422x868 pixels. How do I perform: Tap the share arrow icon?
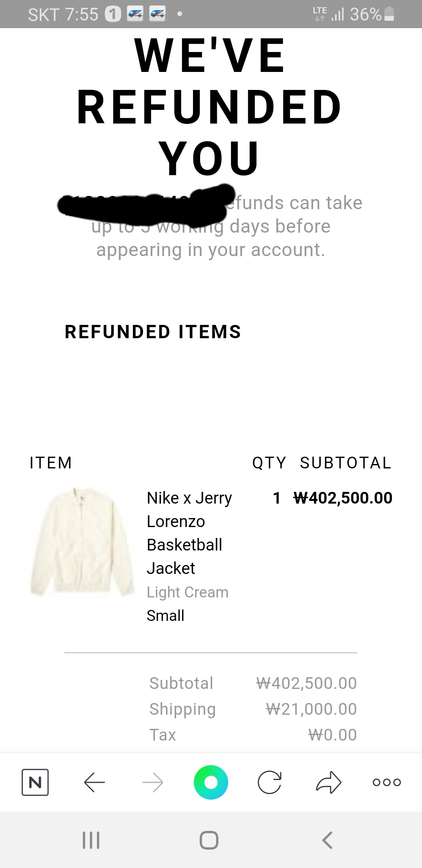329,782
